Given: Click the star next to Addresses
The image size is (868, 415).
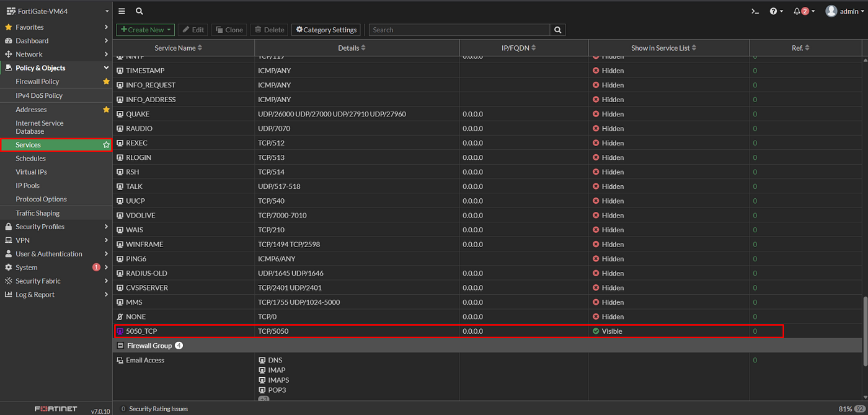Looking at the screenshot, I should coord(106,110).
